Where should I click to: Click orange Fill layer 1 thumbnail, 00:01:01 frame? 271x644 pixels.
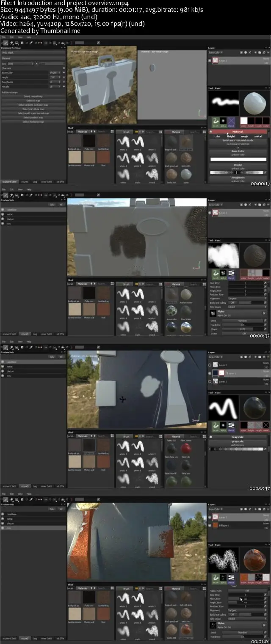coord(215,526)
